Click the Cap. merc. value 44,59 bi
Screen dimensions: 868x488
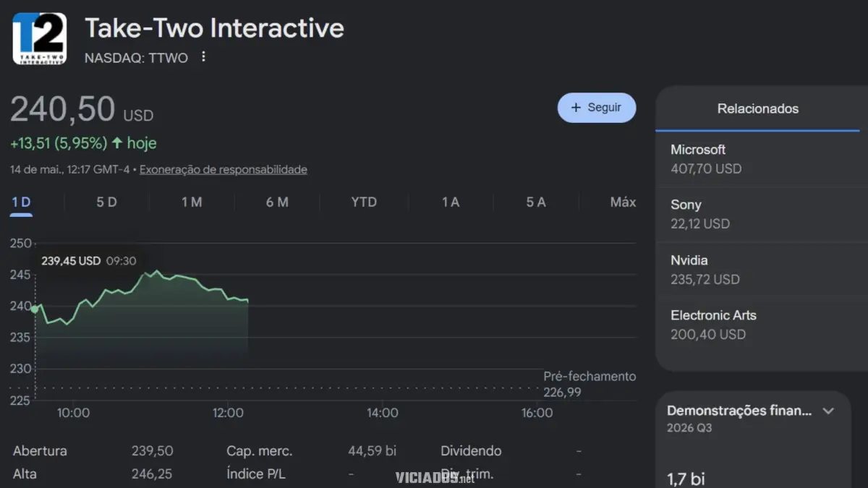pyautogui.click(x=372, y=450)
